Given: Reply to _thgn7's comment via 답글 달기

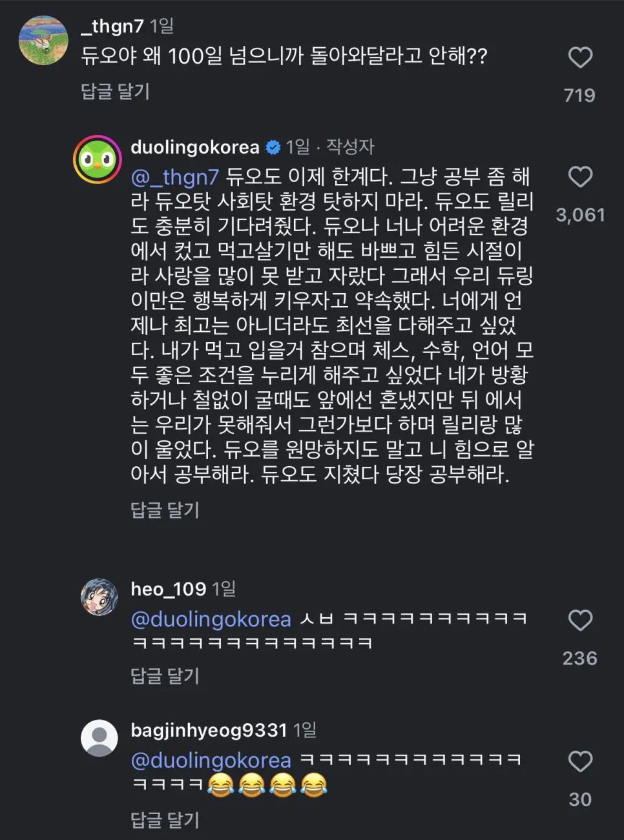Looking at the screenshot, I should point(115,92).
